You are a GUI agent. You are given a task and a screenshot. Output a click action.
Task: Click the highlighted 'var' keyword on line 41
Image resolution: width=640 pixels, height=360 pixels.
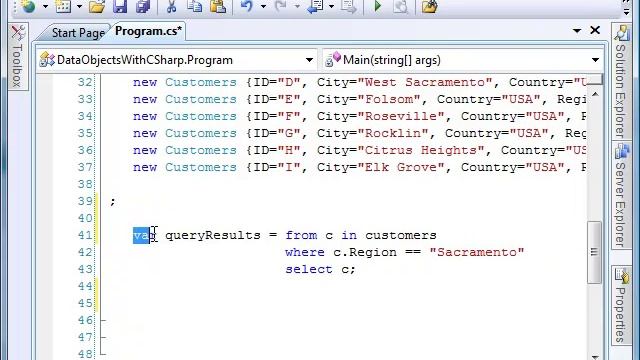tap(144, 236)
